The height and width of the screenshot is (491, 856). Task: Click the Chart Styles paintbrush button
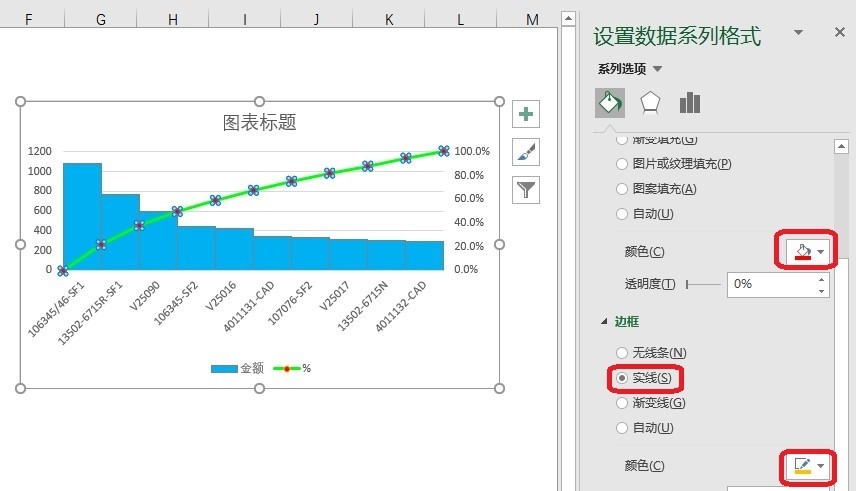[x=526, y=152]
